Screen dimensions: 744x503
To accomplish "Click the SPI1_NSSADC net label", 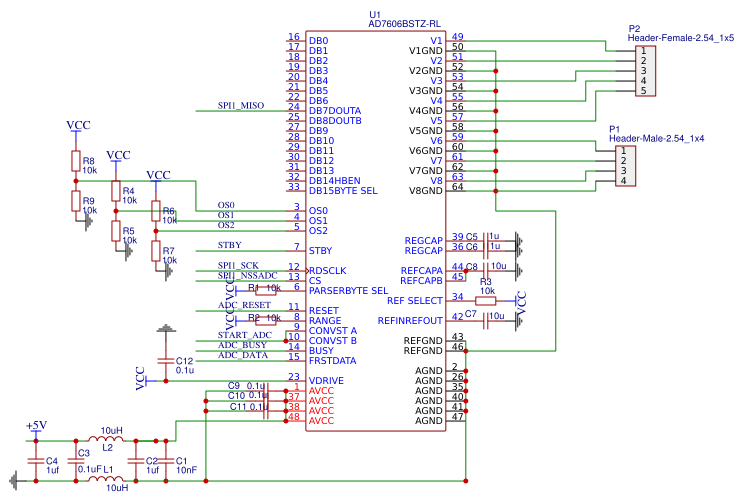I will tap(248, 275).
